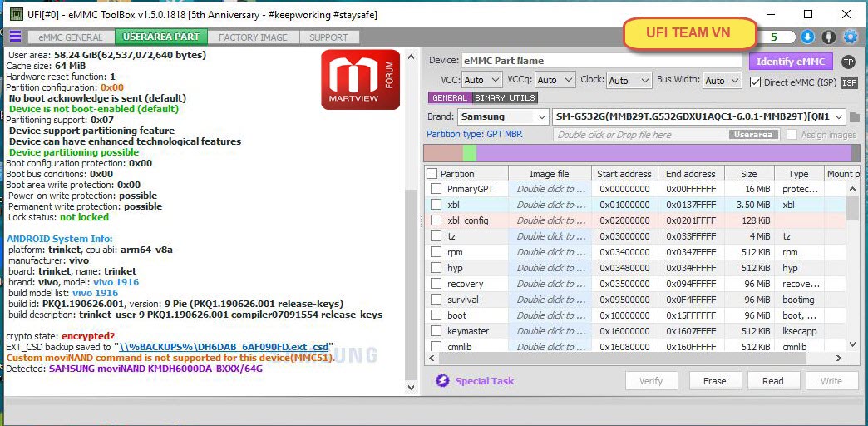
Task: Click the Write button
Action: (x=831, y=380)
